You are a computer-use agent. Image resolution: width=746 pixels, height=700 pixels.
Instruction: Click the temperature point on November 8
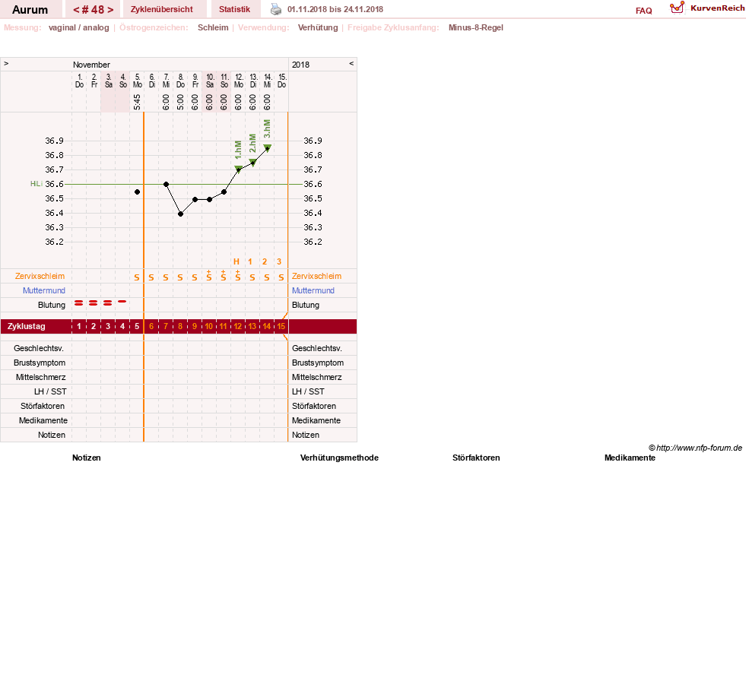[x=180, y=214]
